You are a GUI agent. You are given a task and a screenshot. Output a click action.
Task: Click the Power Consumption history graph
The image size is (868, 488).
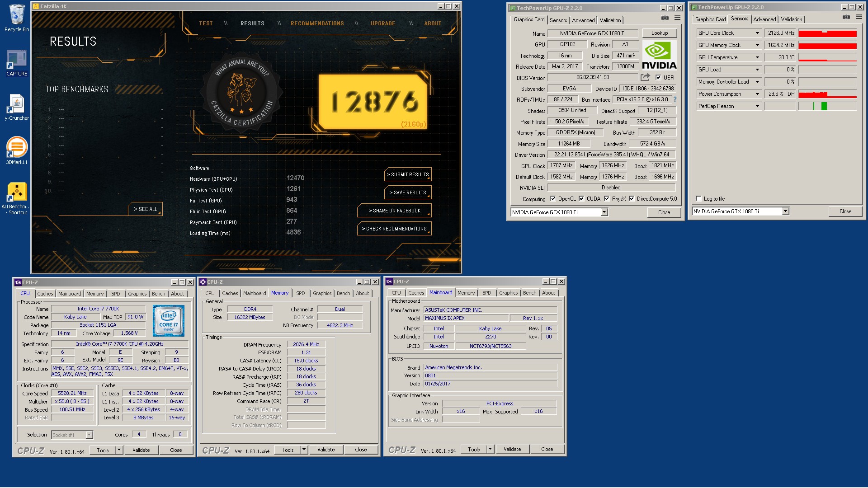[827, 94]
